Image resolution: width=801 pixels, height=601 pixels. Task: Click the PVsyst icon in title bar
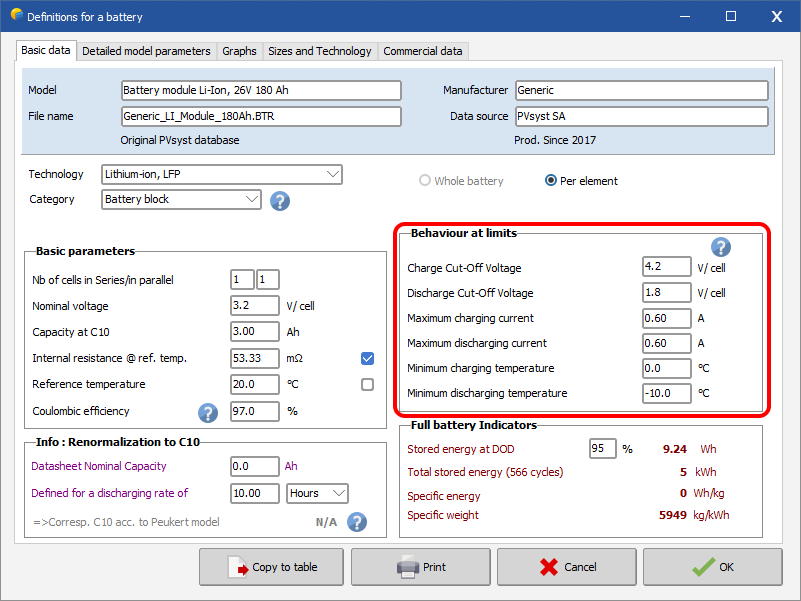(14, 16)
